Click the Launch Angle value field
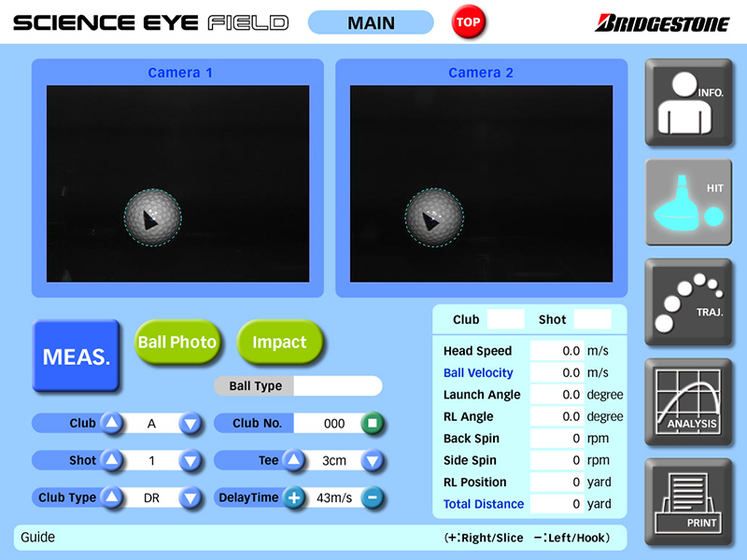The height and width of the screenshot is (560, 747). tap(557, 394)
